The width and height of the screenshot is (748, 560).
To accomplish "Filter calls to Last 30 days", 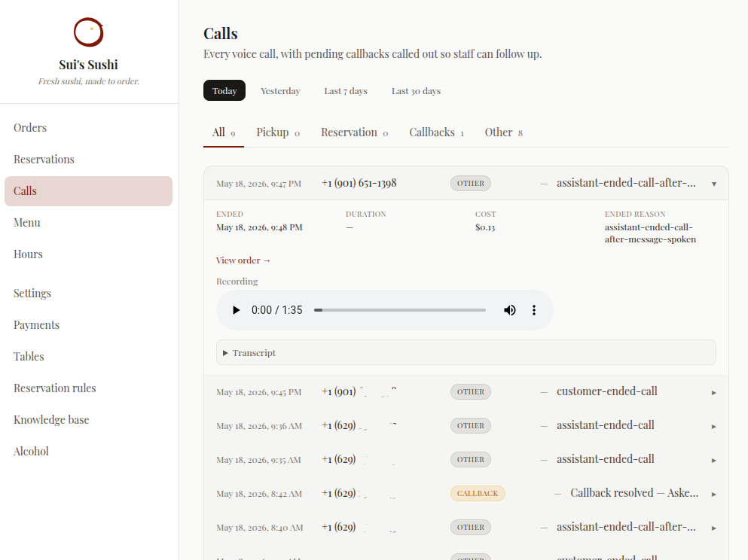I will click(416, 90).
